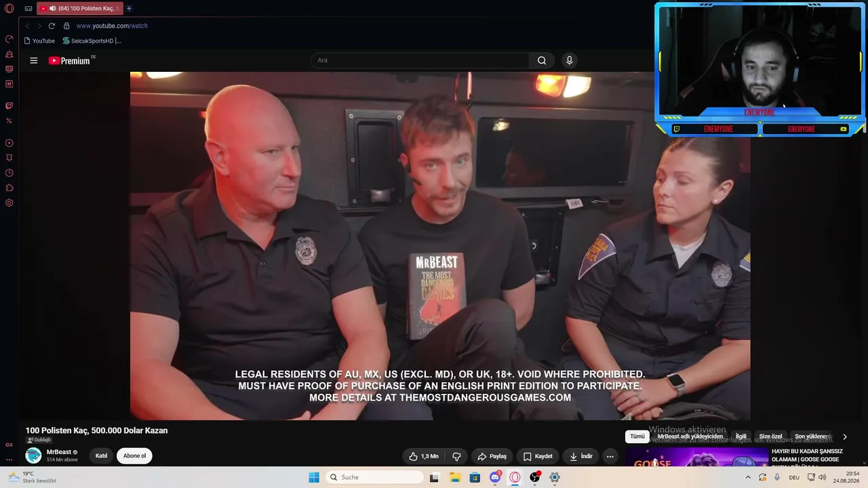
Task: Open MrBeast channel avatar
Action: coord(33,455)
